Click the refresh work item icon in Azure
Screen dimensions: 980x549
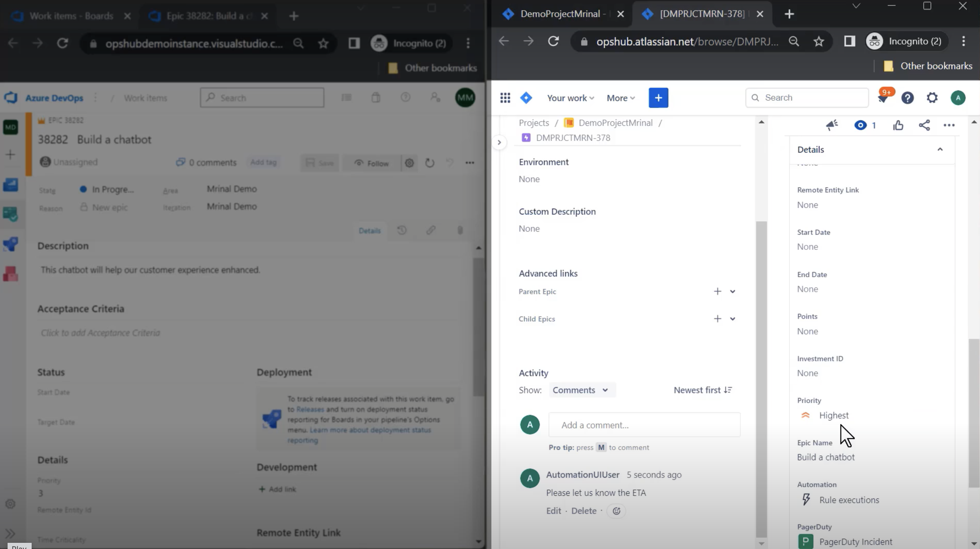429,163
